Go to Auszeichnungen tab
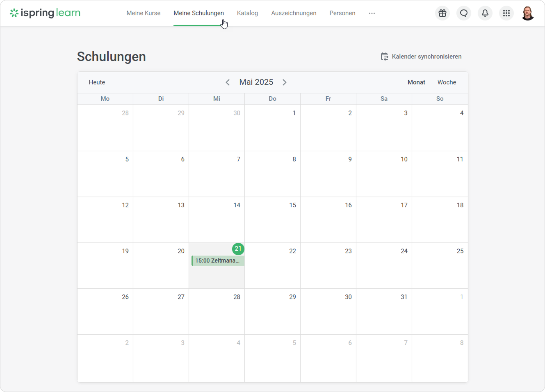Viewport: 545px width, 392px height. click(294, 13)
